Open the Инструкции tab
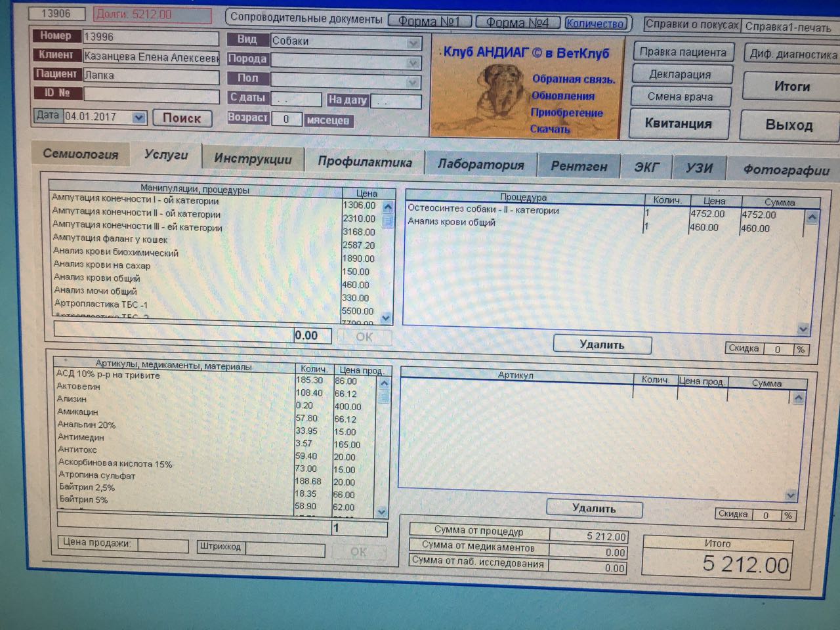Screen dimensions: 840x630 pos(253,159)
